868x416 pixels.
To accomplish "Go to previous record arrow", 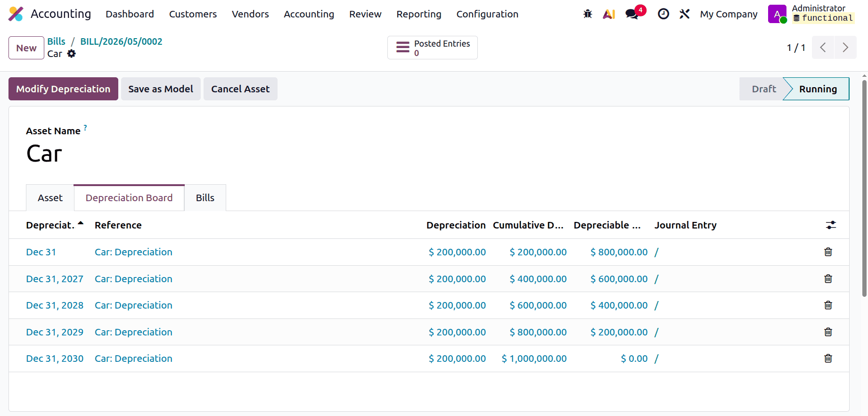I will (823, 48).
